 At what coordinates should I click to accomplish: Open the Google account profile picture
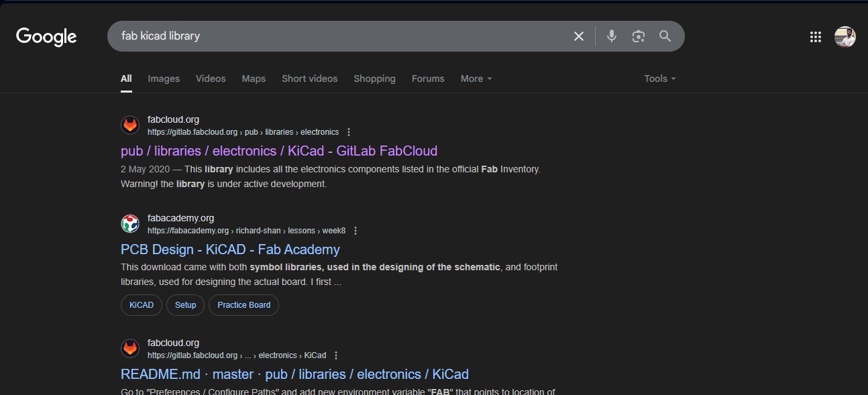[845, 37]
